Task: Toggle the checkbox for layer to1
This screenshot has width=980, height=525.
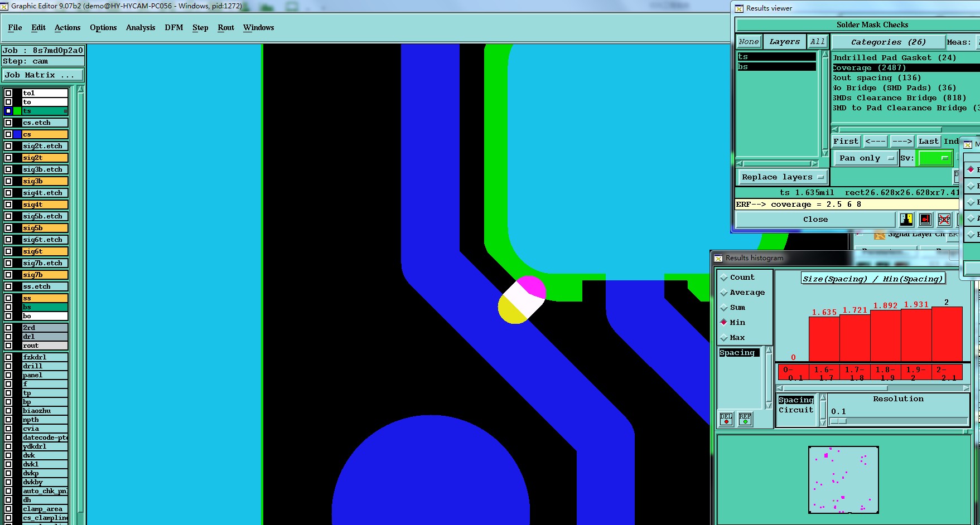Action: pos(8,93)
